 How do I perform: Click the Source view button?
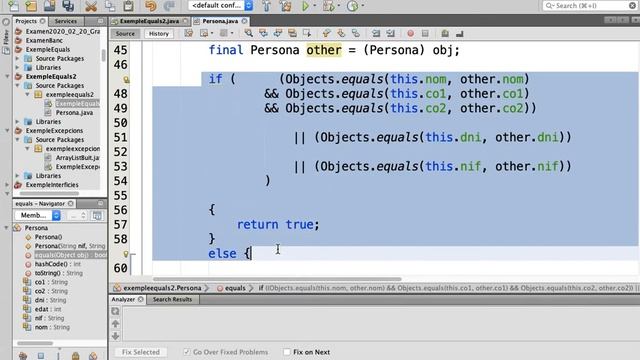[125, 33]
